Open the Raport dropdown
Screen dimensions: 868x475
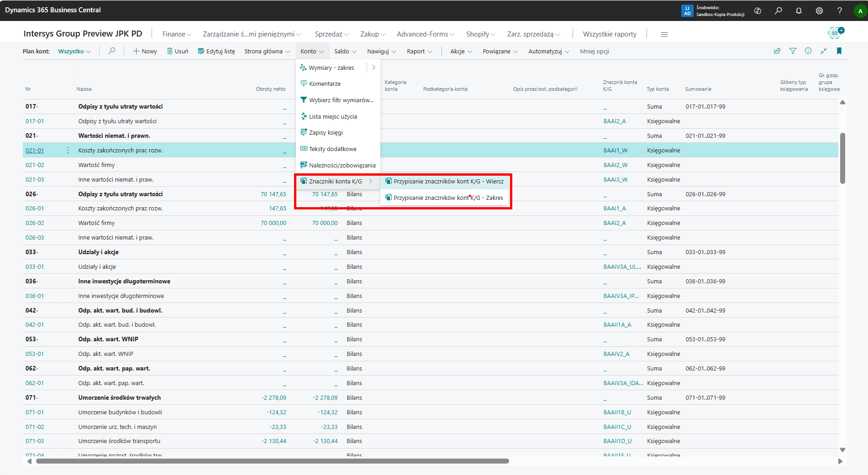tap(419, 52)
